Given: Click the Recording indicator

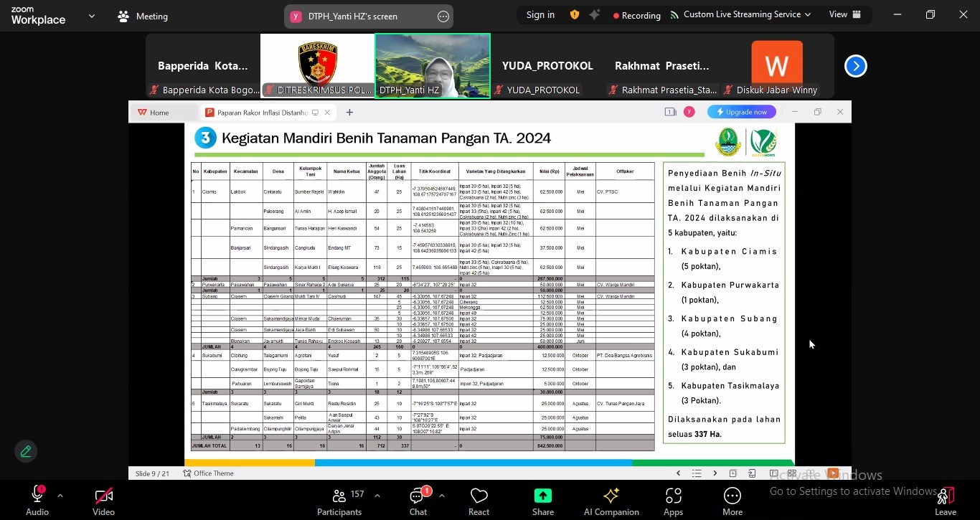Looking at the screenshot, I should [x=637, y=15].
